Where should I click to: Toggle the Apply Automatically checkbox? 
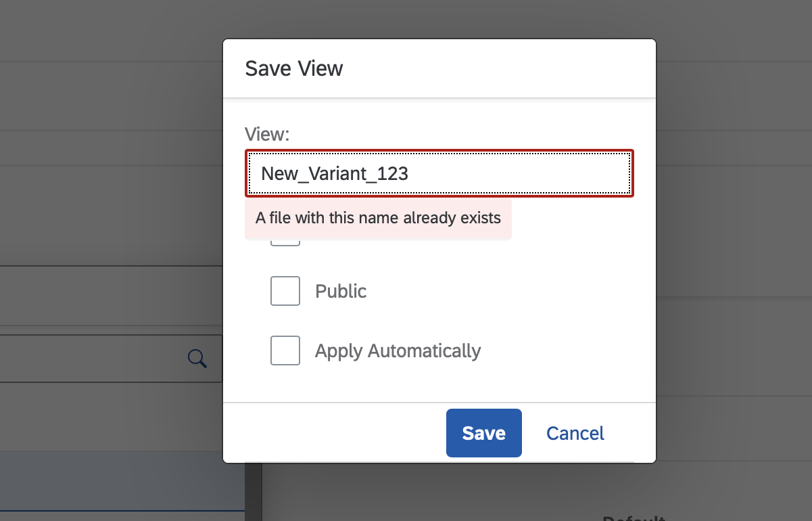click(285, 350)
